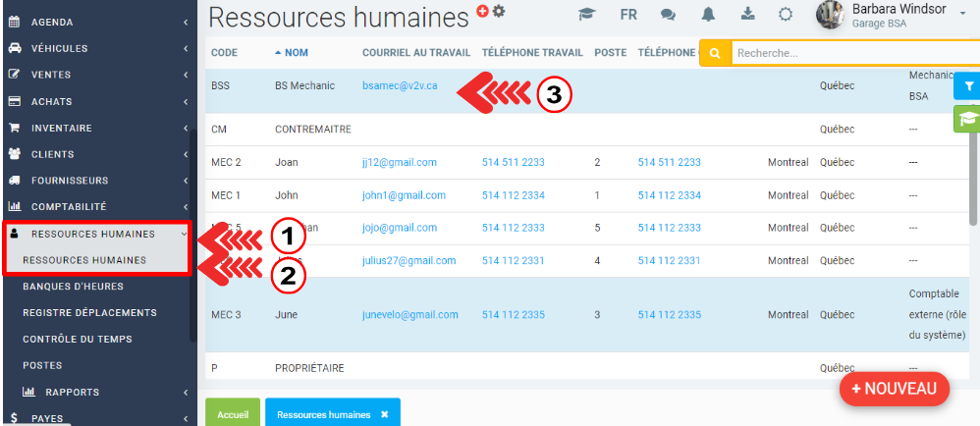Click the green graduation cap side button
This screenshot has width=980, height=426.
point(968,119)
